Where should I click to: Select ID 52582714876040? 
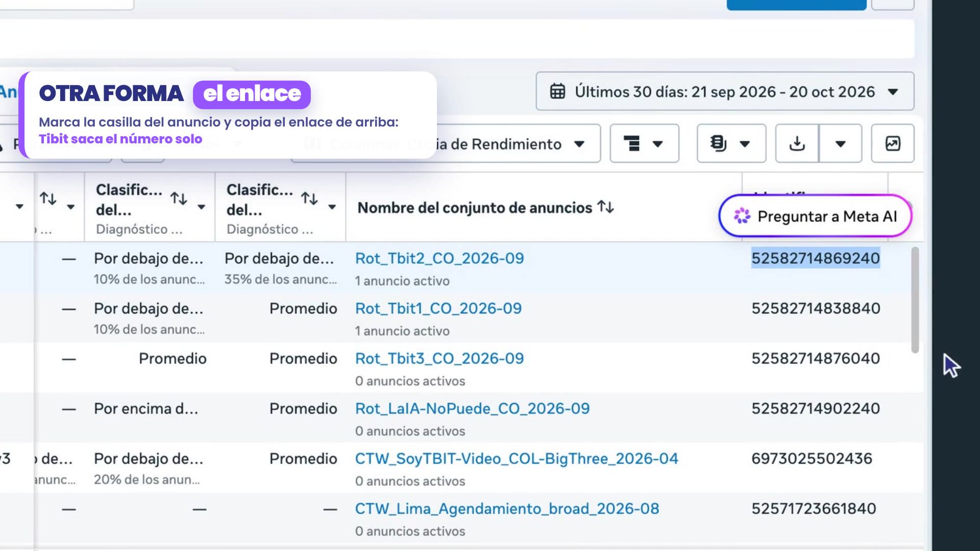[816, 358]
